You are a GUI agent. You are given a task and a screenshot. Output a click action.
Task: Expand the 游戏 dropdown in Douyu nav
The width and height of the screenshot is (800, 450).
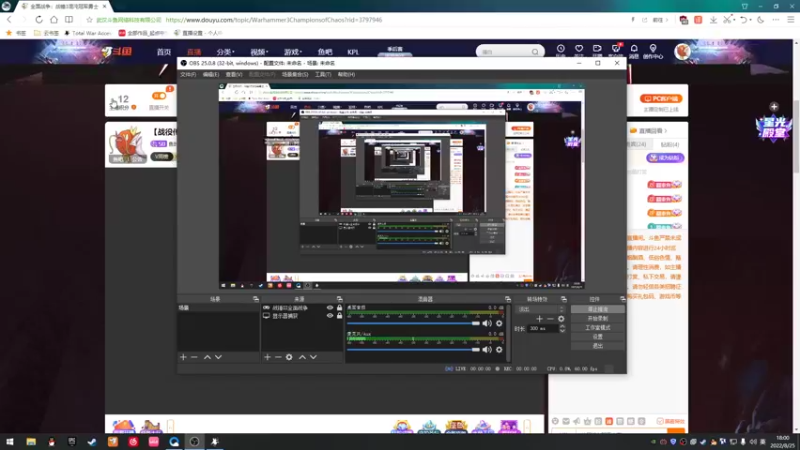(293, 52)
